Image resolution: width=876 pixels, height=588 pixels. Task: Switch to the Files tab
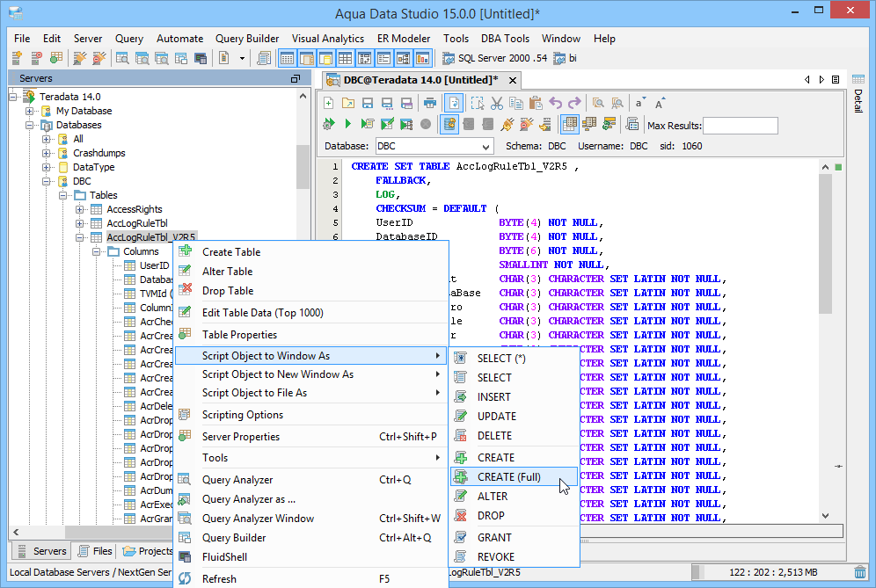coord(95,551)
